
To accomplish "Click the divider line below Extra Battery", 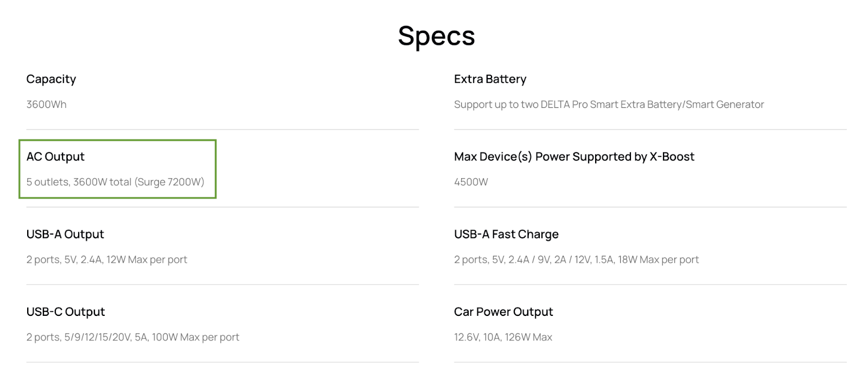I will [650, 129].
